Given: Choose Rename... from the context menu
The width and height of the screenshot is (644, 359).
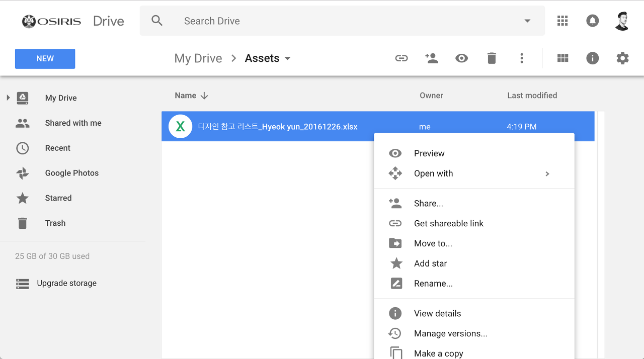Looking at the screenshot, I should point(433,284).
